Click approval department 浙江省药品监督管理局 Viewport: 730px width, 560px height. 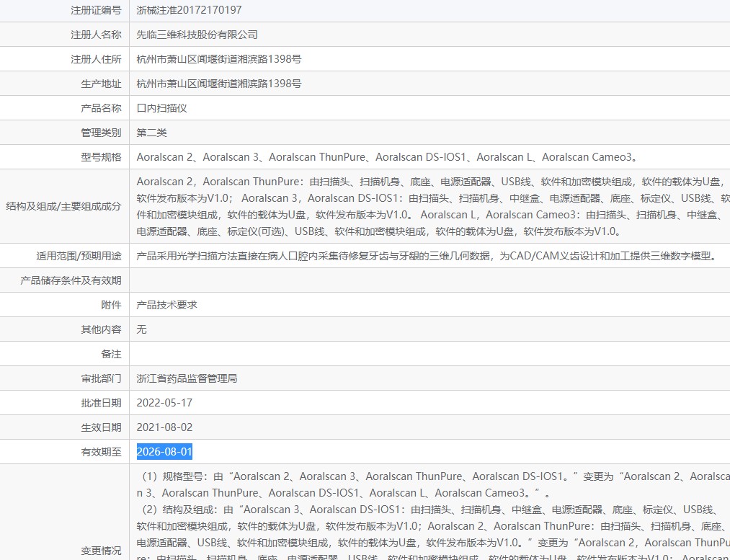pyautogui.click(x=187, y=378)
